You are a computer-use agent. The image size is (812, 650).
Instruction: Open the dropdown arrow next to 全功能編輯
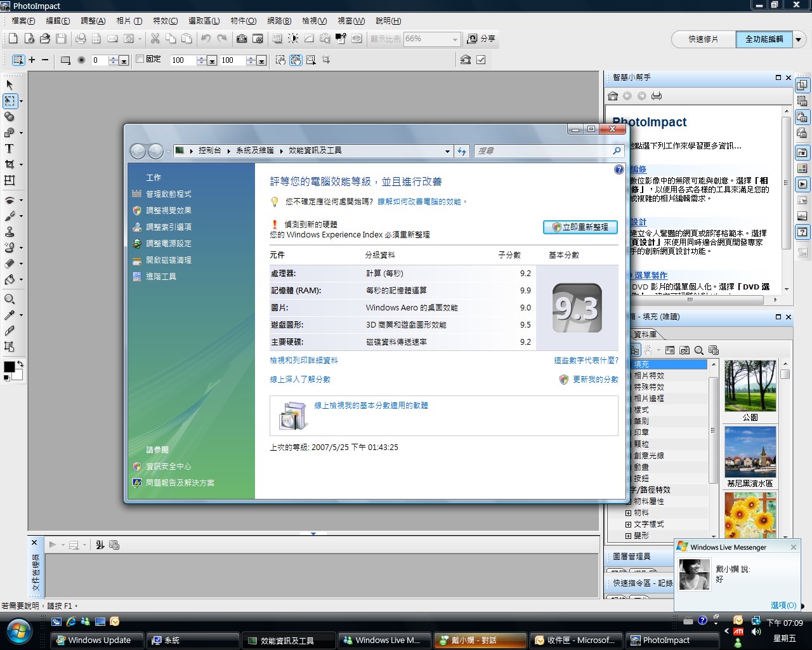coord(799,39)
